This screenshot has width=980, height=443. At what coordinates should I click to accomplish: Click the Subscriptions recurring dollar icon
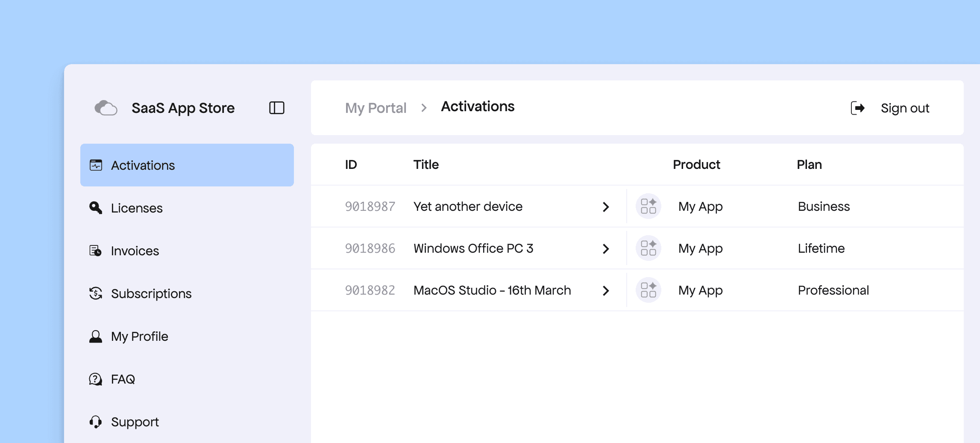pyautogui.click(x=96, y=293)
